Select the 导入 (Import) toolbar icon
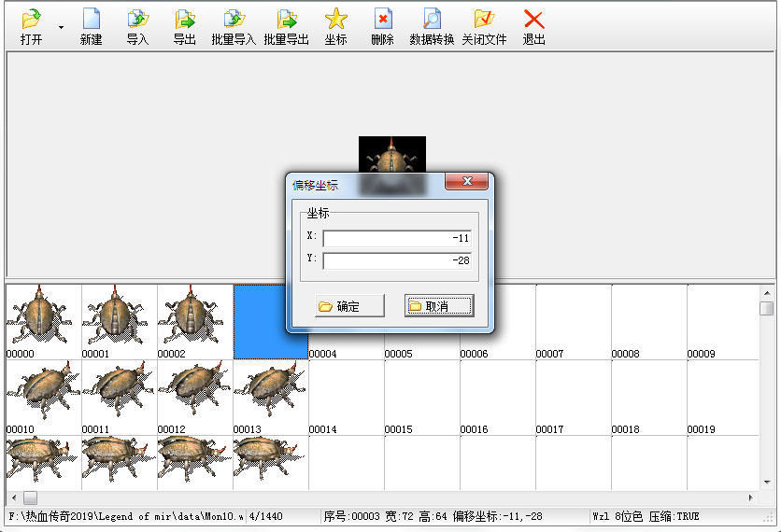The height and width of the screenshot is (532, 781). click(x=137, y=21)
